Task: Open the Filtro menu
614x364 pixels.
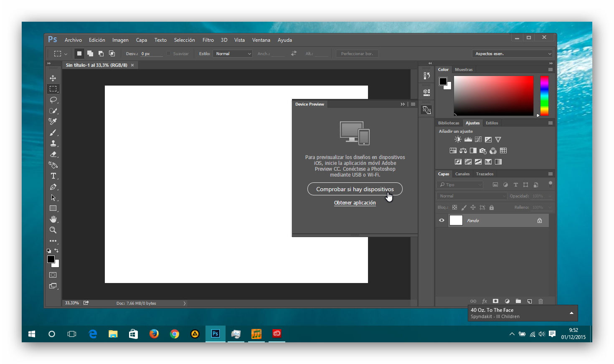Action: (208, 40)
